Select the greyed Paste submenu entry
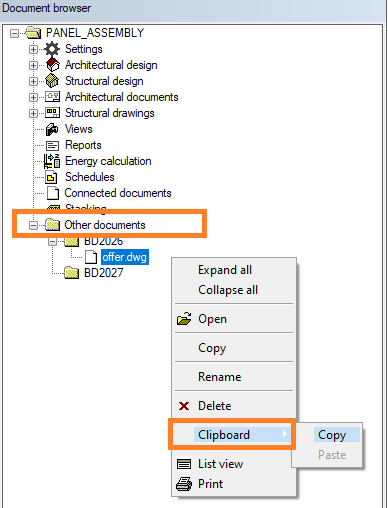 point(332,455)
